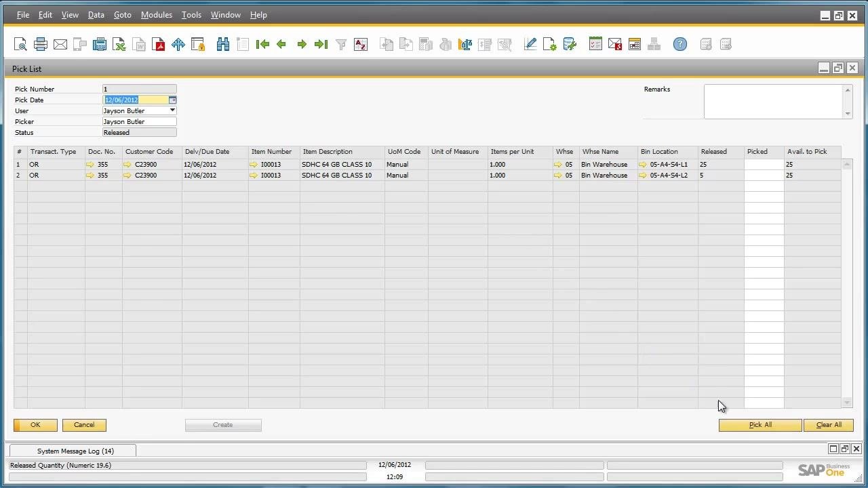868x488 pixels.
Task: Click the OK button
Action: point(35,425)
